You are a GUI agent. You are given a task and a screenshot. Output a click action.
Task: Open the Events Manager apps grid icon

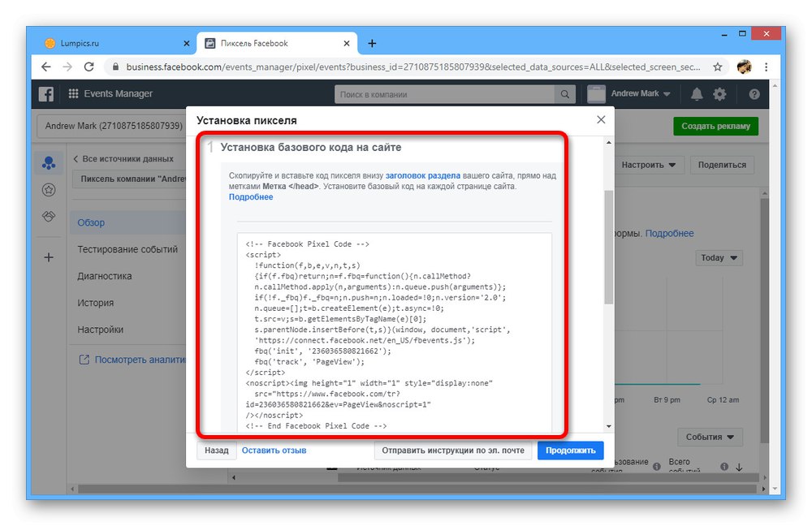pyautogui.click(x=74, y=93)
